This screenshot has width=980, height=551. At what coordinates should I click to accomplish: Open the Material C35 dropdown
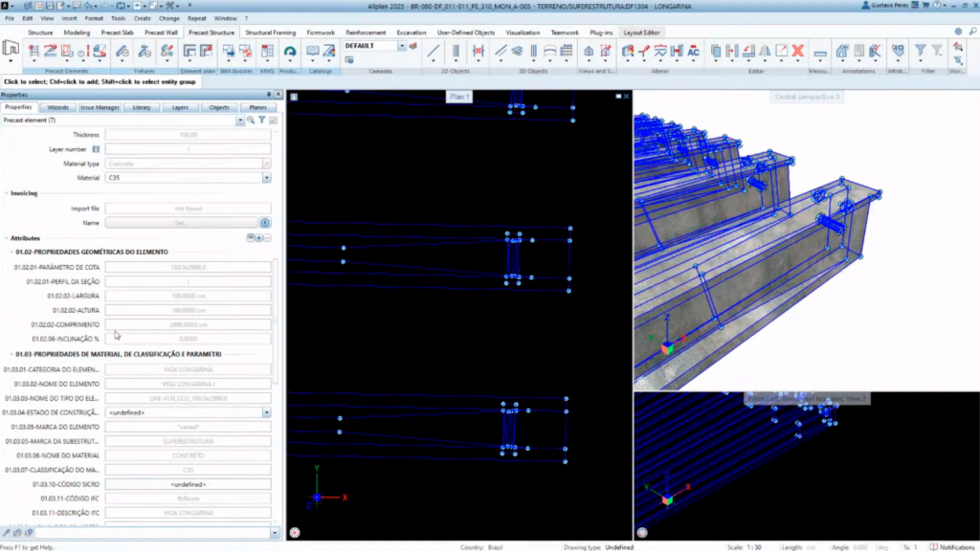(266, 178)
